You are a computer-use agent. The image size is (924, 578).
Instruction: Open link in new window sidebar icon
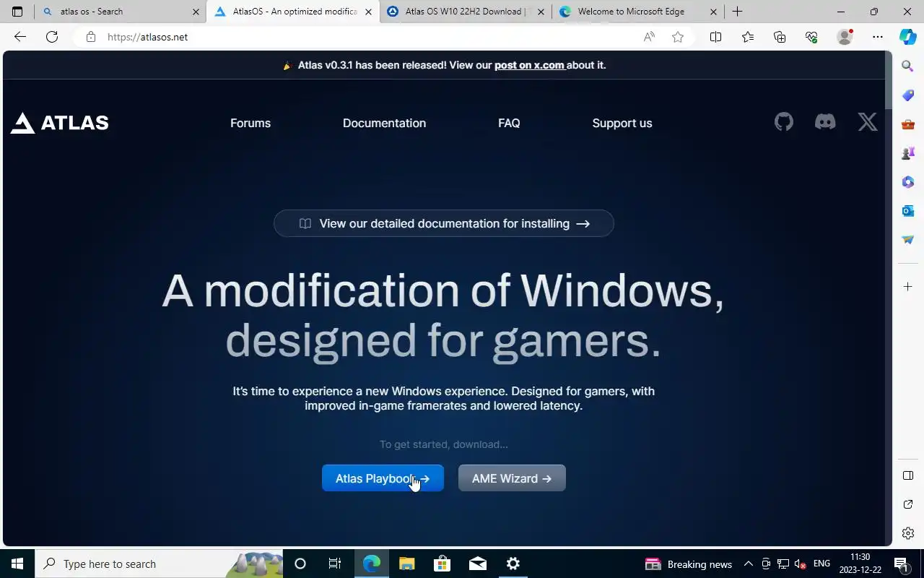(908, 504)
